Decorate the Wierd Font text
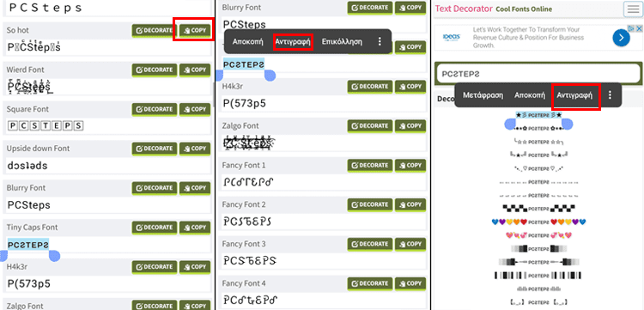The width and height of the screenshot is (644, 310). tap(155, 70)
